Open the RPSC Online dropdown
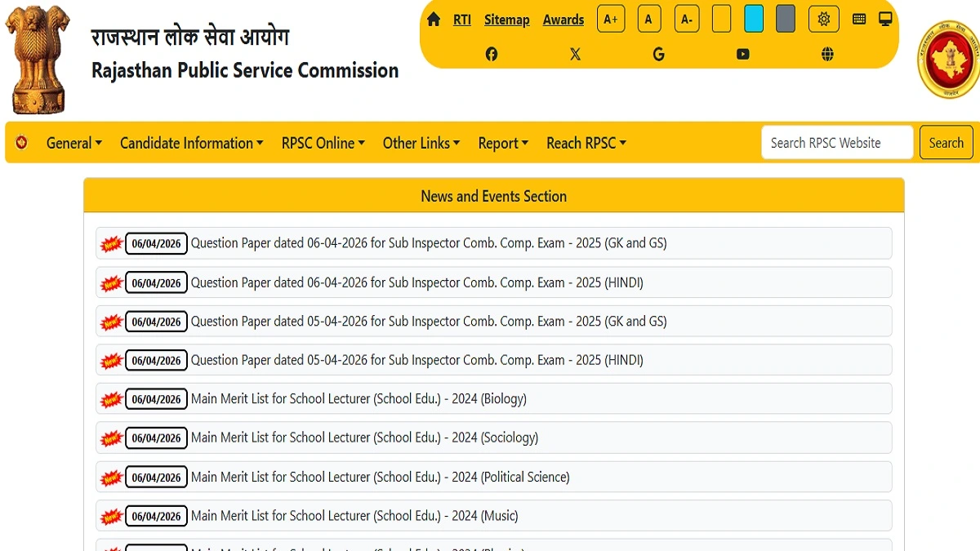The image size is (980, 551). [x=323, y=143]
